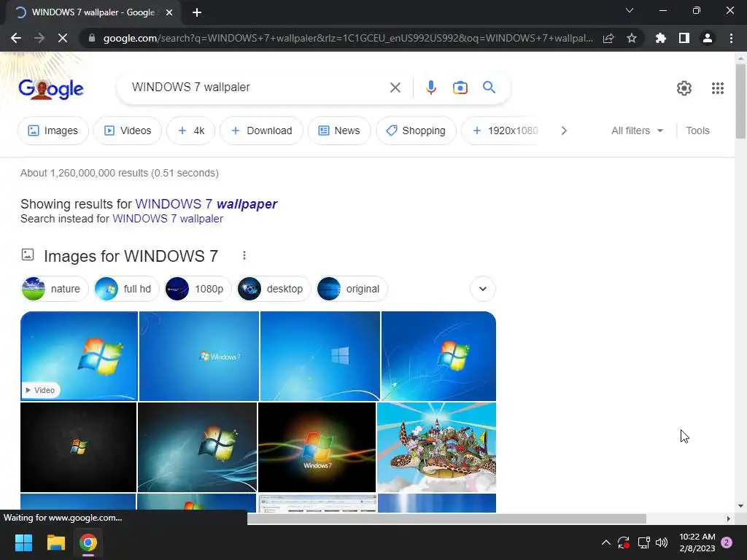Open a new browser tab
The width and height of the screenshot is (747, 560).
click(197, 12)
